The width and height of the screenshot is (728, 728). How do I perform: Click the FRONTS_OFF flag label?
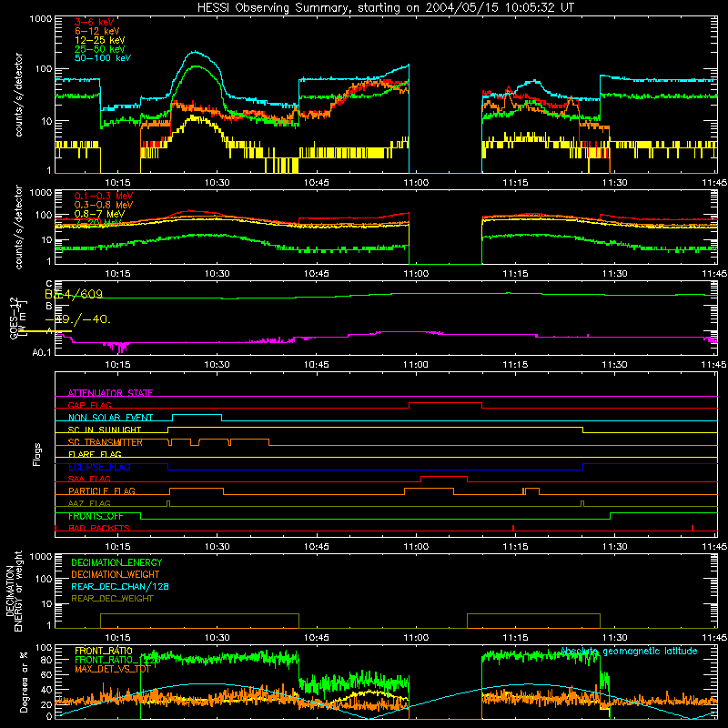[x=96, y=516]
